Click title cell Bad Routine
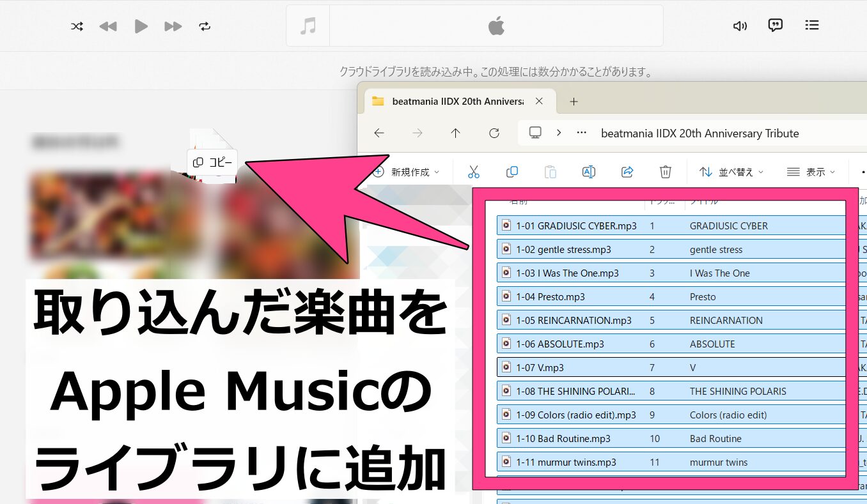Screen dimensions: 867x504 pos(715,438)
